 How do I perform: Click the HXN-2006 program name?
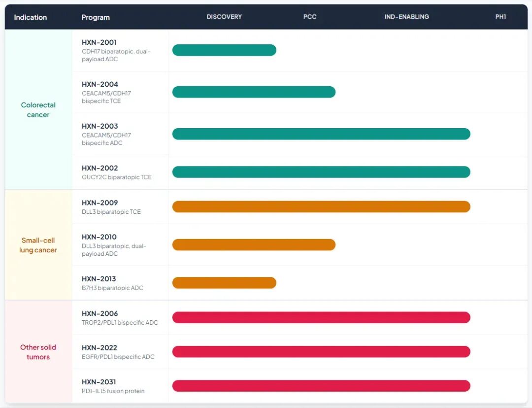(x=100, y=313)
